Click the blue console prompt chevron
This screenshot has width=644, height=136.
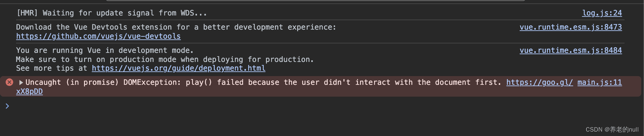click(7, 106)
